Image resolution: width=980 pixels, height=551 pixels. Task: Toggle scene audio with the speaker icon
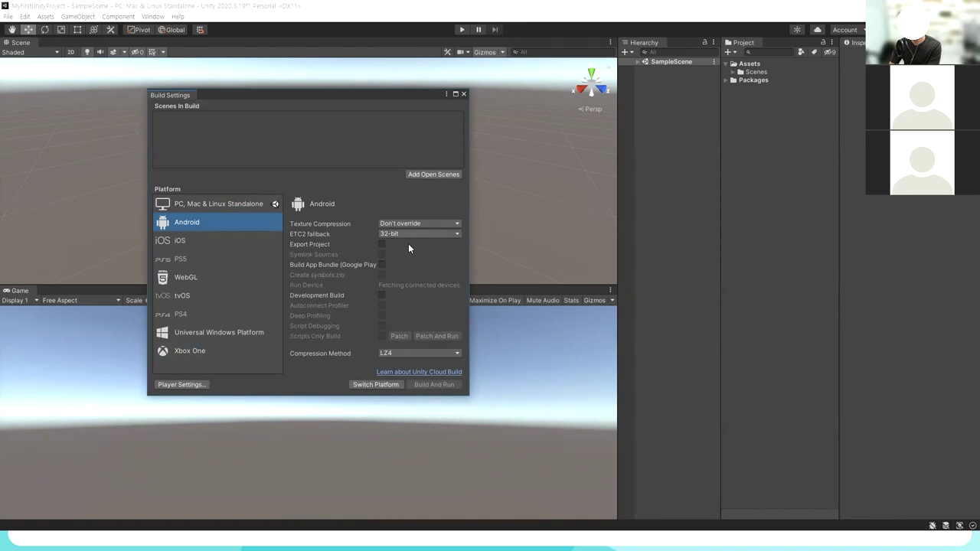coord(100,52)
